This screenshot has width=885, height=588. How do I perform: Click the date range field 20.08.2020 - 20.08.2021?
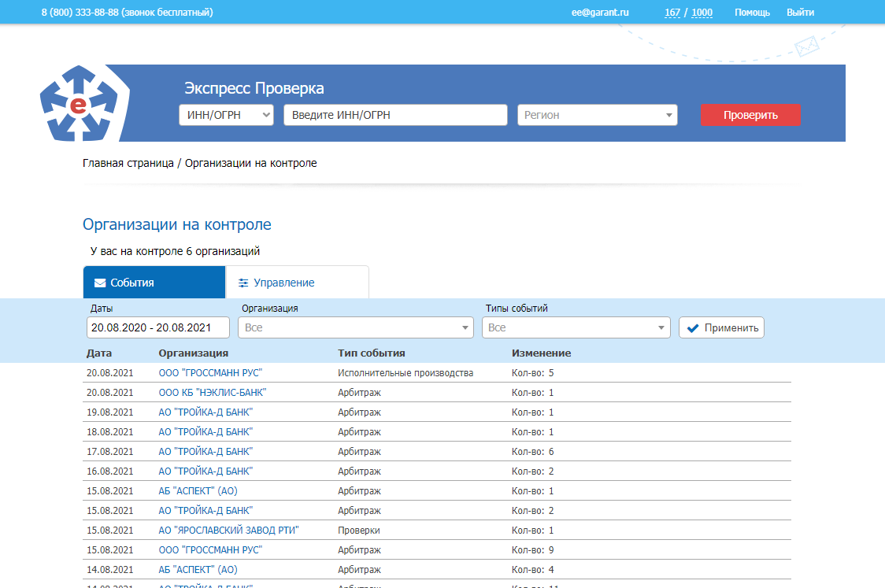pos(157,327)
